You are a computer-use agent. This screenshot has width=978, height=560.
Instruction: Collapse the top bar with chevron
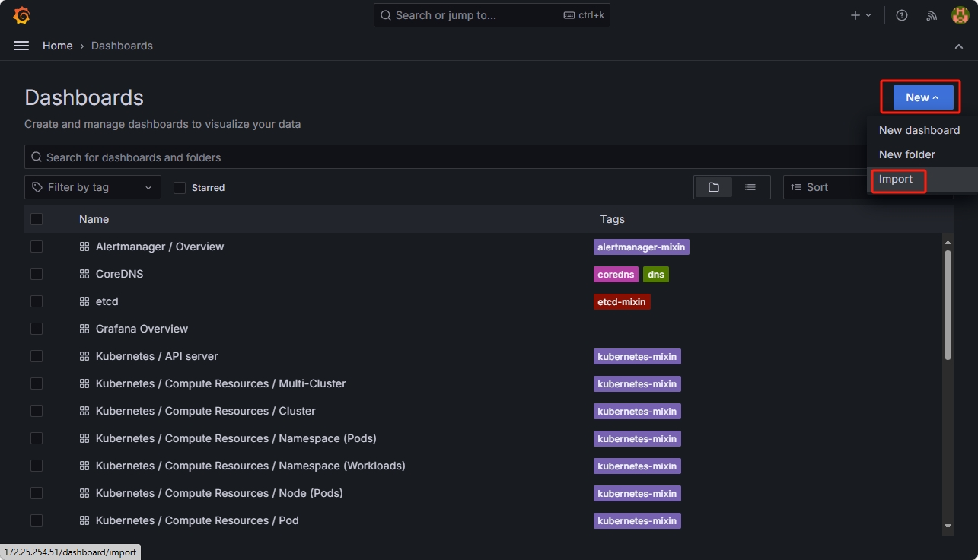(x=959, y=46)
